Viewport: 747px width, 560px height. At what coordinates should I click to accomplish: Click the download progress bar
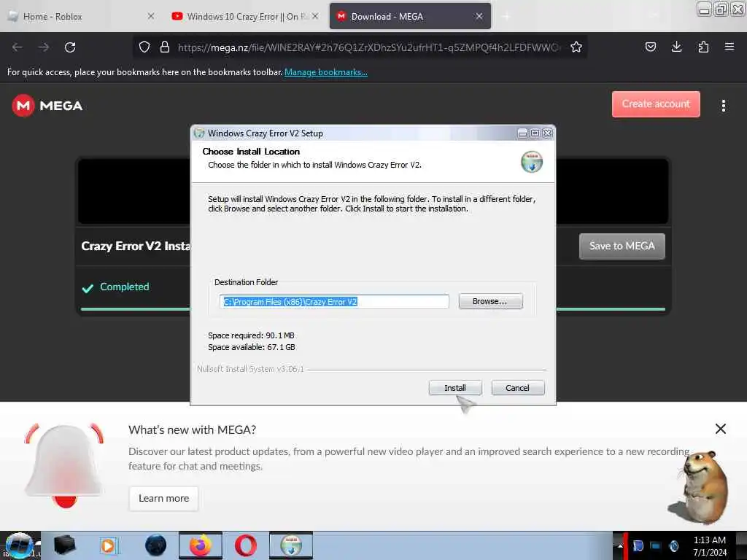click(373, 309)
